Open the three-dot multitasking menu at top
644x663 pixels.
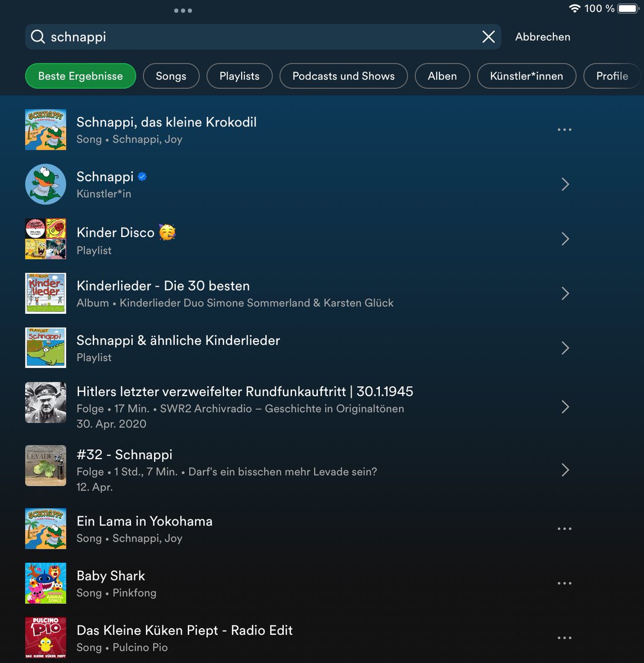183,10
